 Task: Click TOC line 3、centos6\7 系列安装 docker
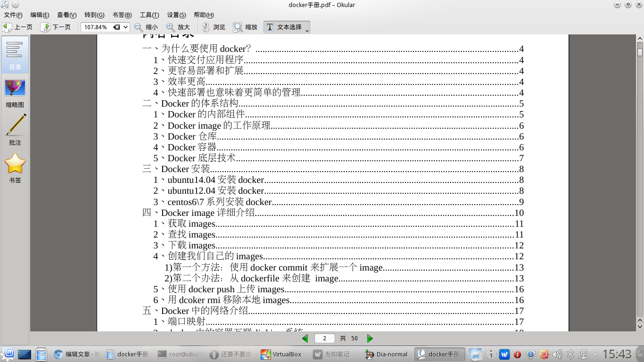339,202
